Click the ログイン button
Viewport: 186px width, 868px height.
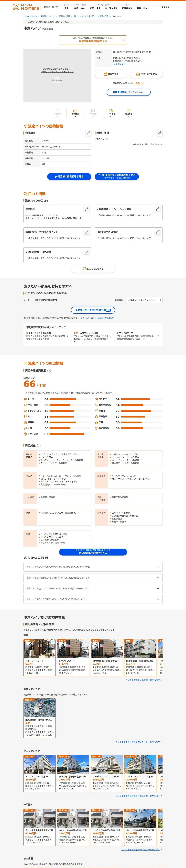165,7
